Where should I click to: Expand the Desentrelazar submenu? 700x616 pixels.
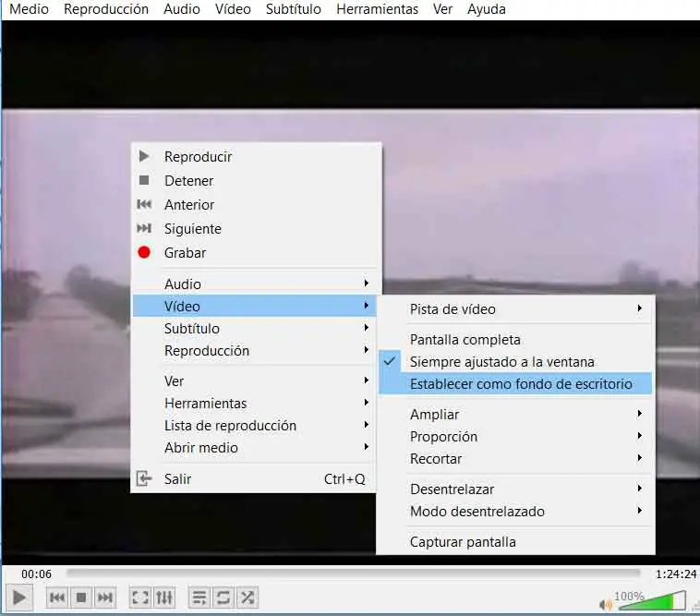pos(515,489)
